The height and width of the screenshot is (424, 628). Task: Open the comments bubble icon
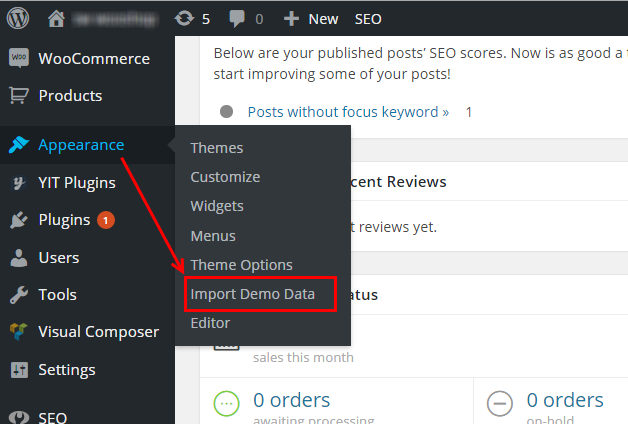coord(237,18)
